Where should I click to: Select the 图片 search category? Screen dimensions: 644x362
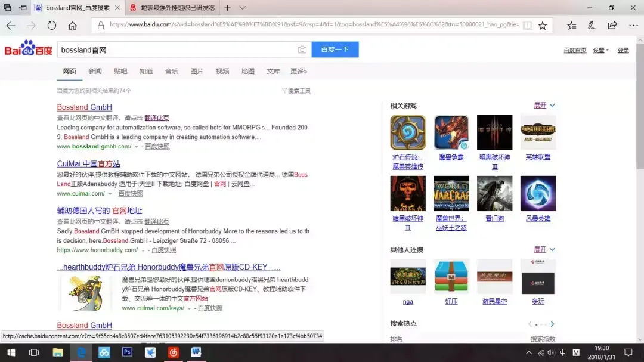pos(197,71)
